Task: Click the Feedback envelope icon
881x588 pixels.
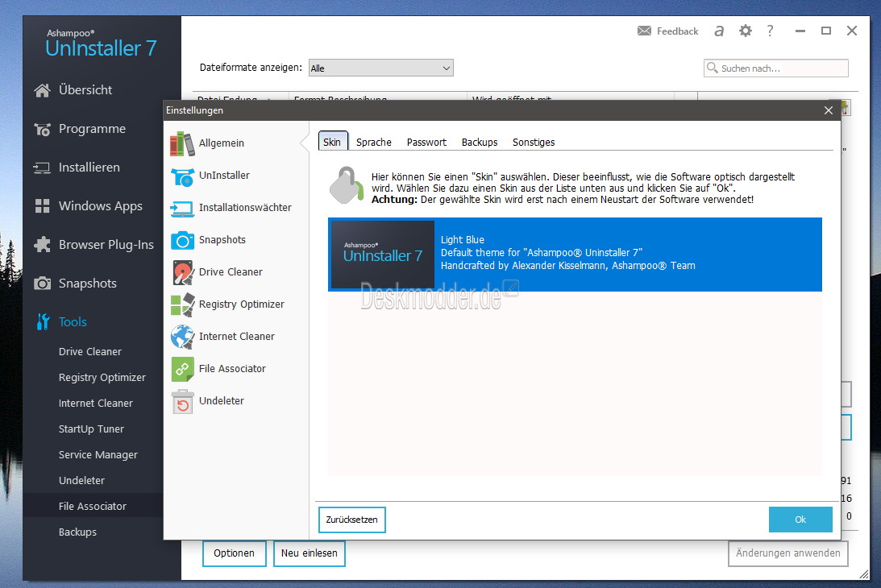Action: click(645, 31)
